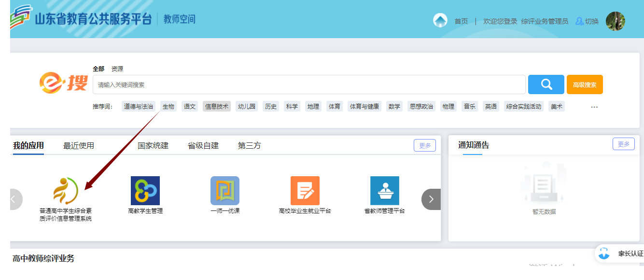
Task: Open the 省教师管理平台 app icon
Action: [384, 191]
